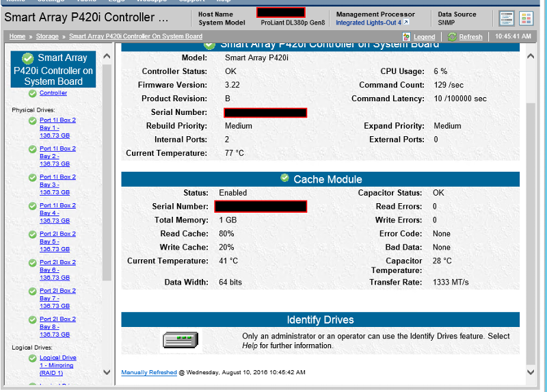Click the drive image in Identify Drives
Screen dimensions: 547x392
point(181,340)
